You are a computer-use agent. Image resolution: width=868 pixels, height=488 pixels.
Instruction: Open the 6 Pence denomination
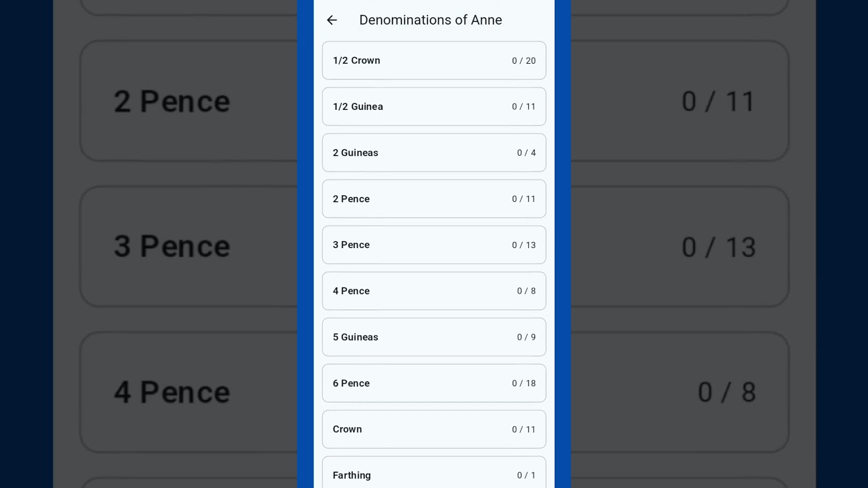(x=433, y=383)
